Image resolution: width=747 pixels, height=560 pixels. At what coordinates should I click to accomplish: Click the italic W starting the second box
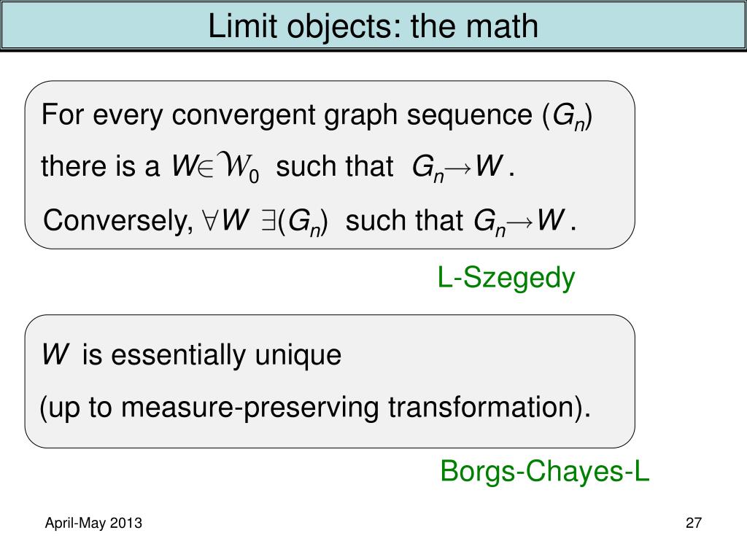click(55, 354)
